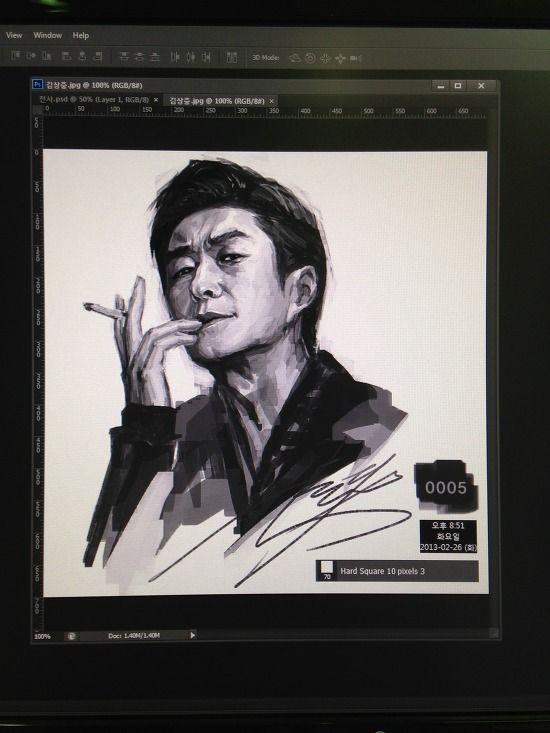This screenshot has height=733, width=550.
Task: Click the Auto-Align Layers icon
Action: pyautogui.click(x=232, y=57)
